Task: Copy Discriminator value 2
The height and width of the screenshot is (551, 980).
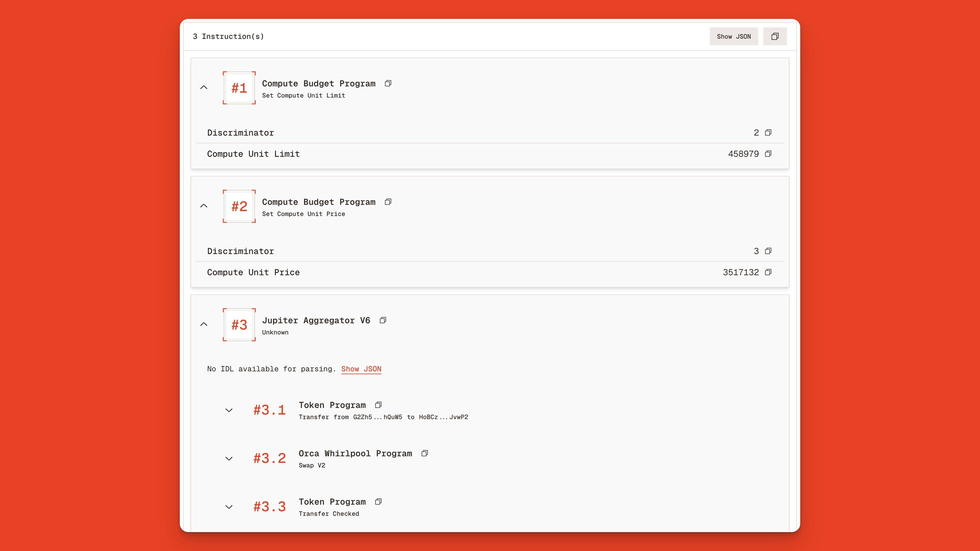Action: tap(768, 133)
